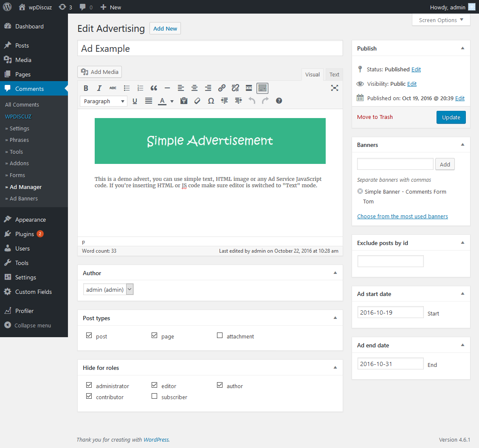Screen dimensions: 479x448
Task: Check the subscriber role checkbox
Action: tap(154, 396)
